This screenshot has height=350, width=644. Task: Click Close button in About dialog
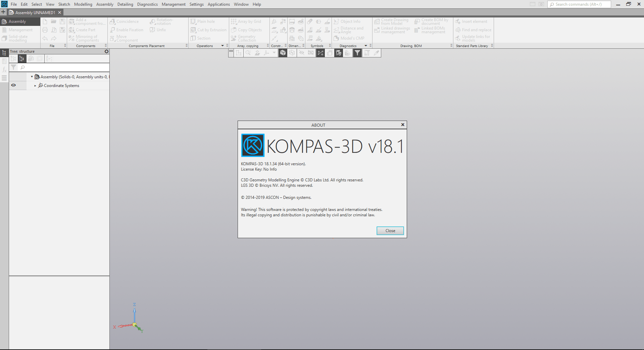(390, 231)
